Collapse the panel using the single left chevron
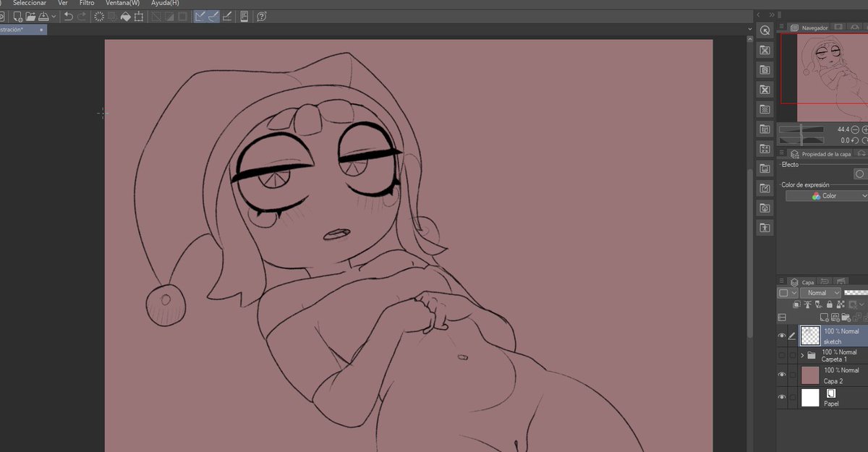 pos(759,15)
